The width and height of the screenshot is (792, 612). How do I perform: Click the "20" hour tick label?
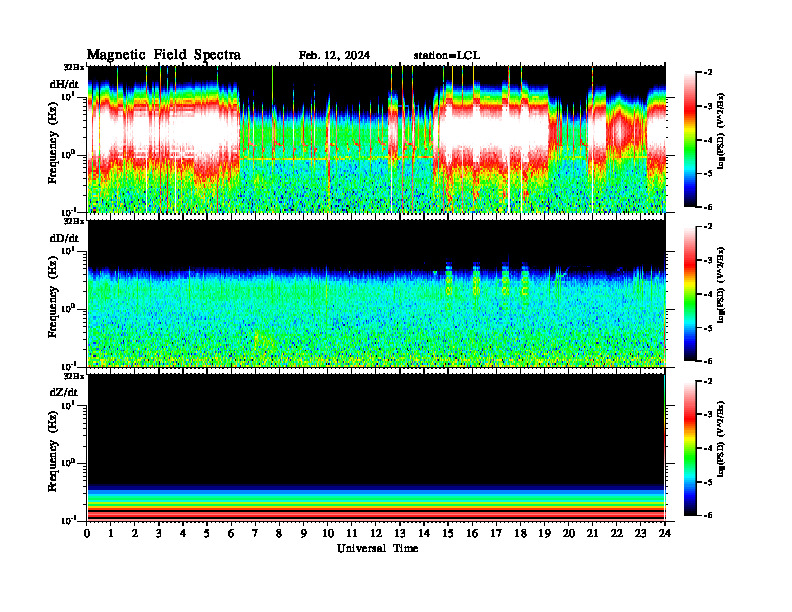(x=569, y=533)
